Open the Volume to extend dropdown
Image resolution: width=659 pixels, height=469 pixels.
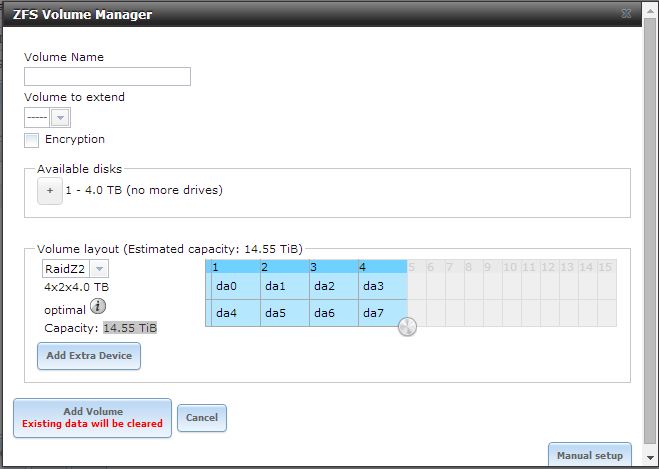click(x=60, y=118)
